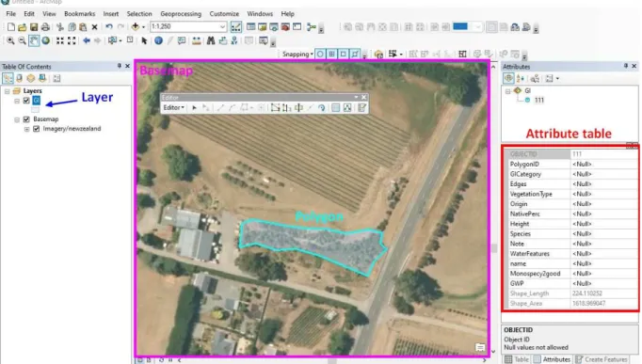Close the Table Of Contents panel

coord(127,66)
